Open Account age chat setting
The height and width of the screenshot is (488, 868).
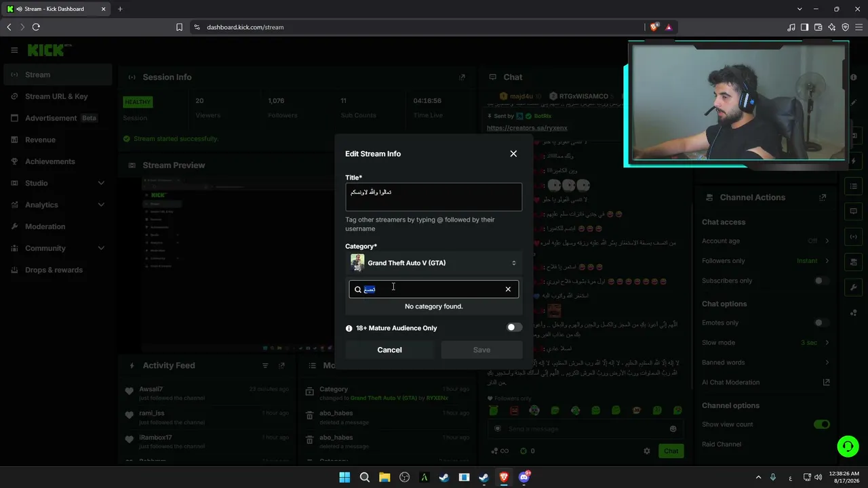pyautogui.click(x=766, y=241)
